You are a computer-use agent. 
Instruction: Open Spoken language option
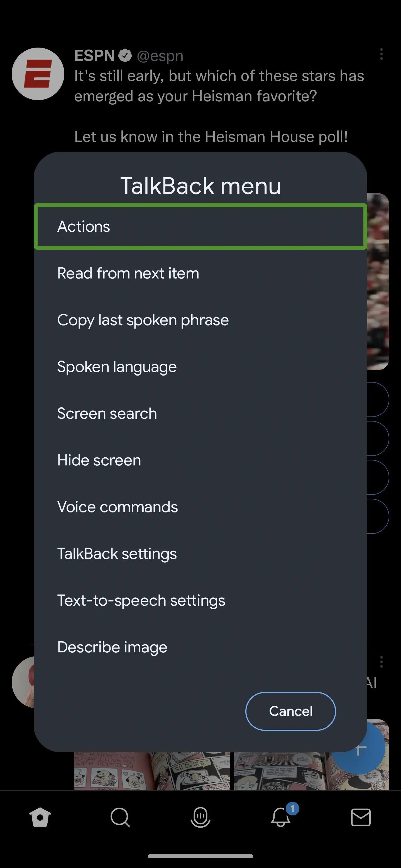coord(200,367)
